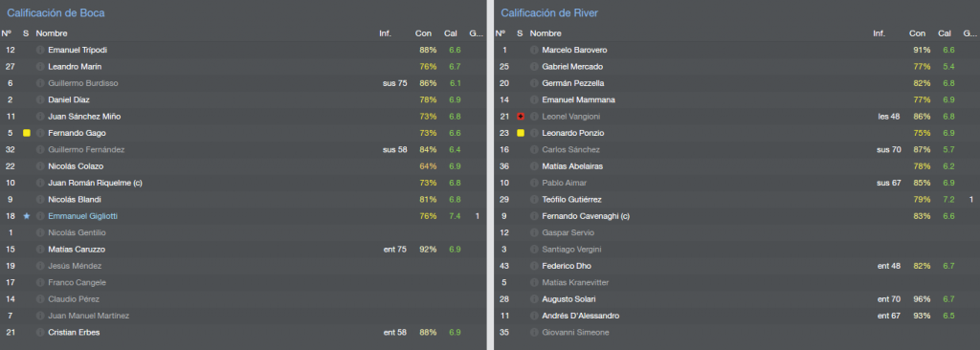Click info icon next to Marcelo Barovero
The height and width of the screenshot is (350, 980).
click(x=534, y=50)
